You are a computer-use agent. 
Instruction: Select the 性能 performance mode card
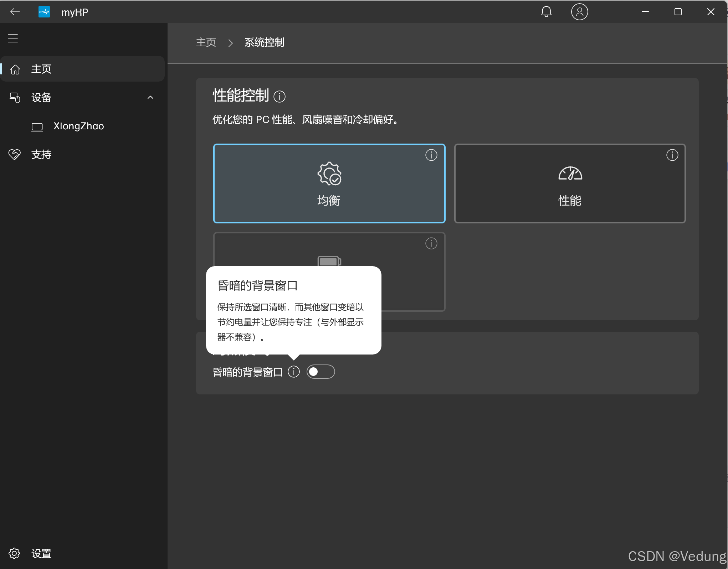click(569, 184)
